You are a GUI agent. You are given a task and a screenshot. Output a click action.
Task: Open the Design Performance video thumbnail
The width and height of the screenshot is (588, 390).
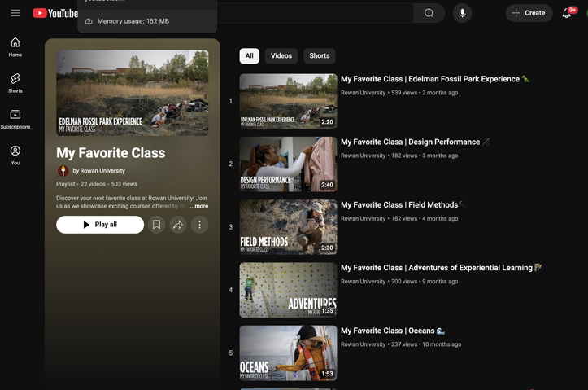pos(288,164)
